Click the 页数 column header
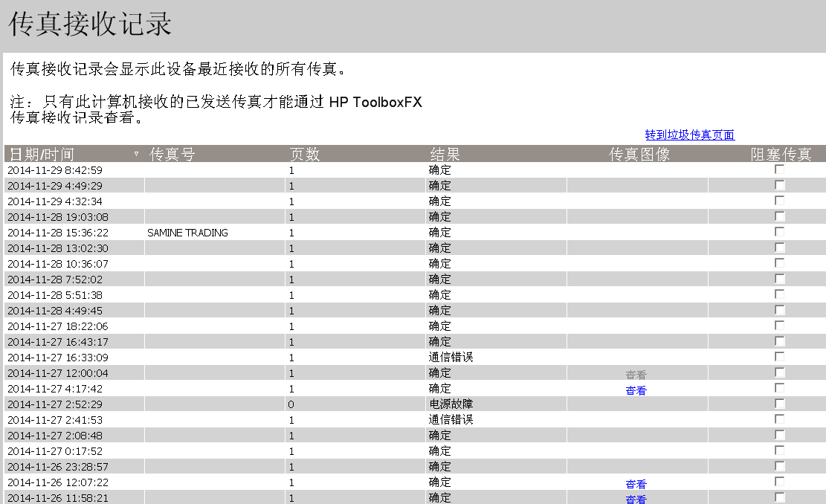Screen dimensions: 826x504 click(304, 155)
